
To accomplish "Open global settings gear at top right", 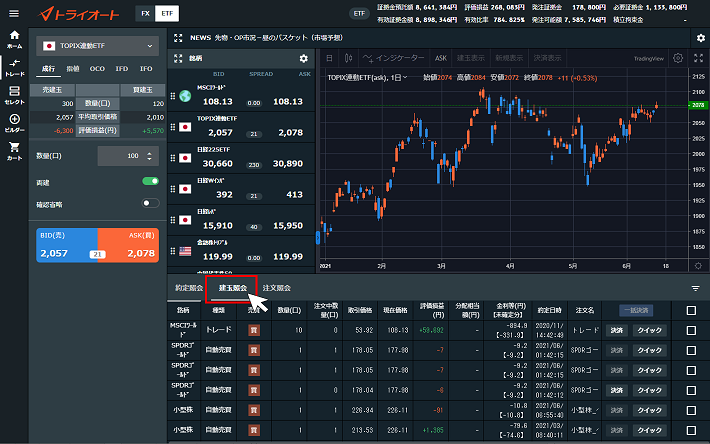I will pos(700,38).
